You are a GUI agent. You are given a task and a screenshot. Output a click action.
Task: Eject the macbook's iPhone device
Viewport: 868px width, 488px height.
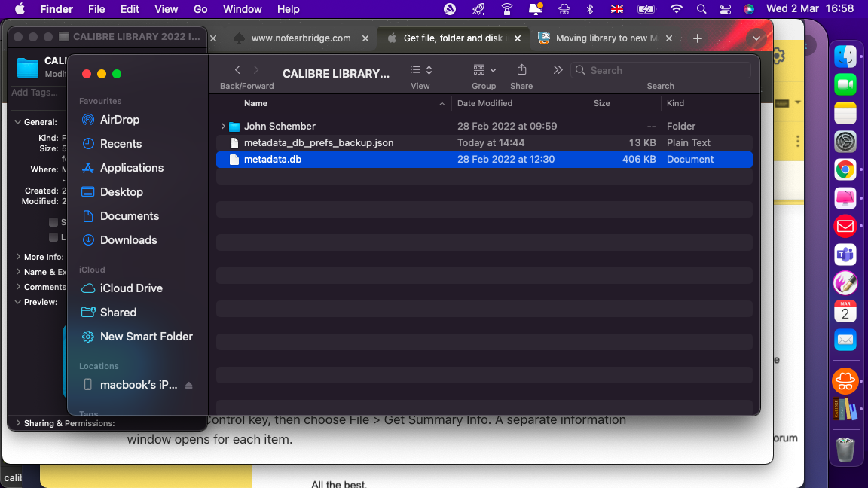pos(189,385)
